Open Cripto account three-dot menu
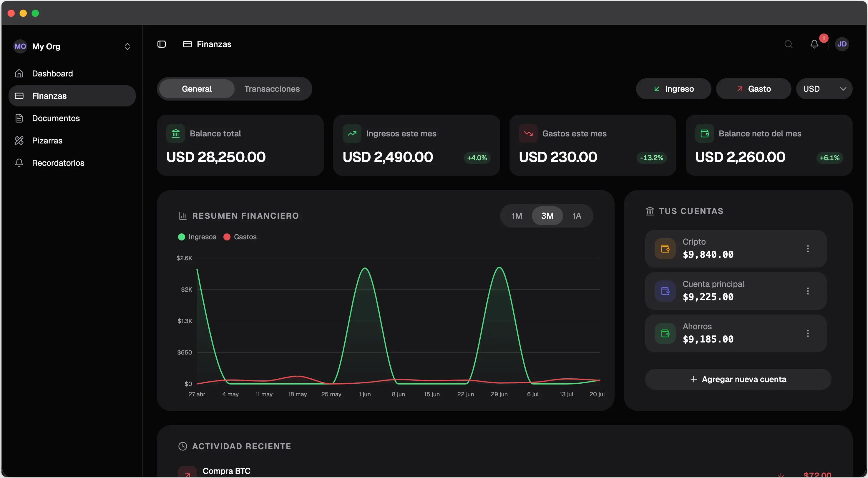Screen dimensions: 868x478 point(807,249)
